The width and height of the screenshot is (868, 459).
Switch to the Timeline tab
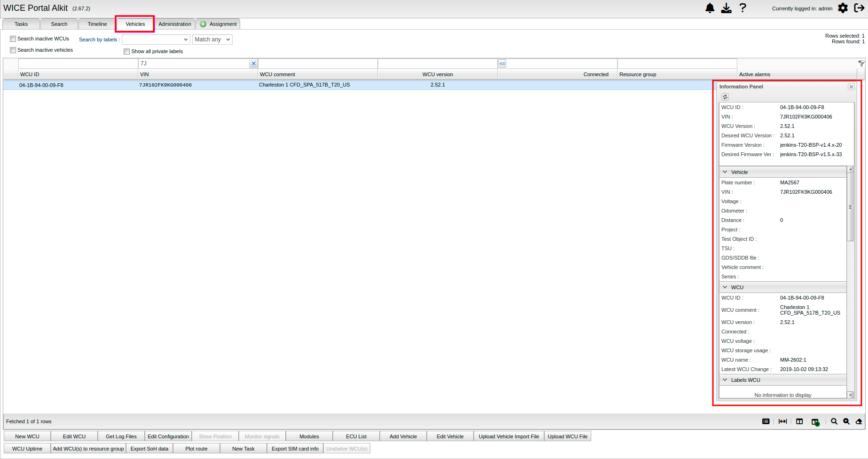click(97, 24)
